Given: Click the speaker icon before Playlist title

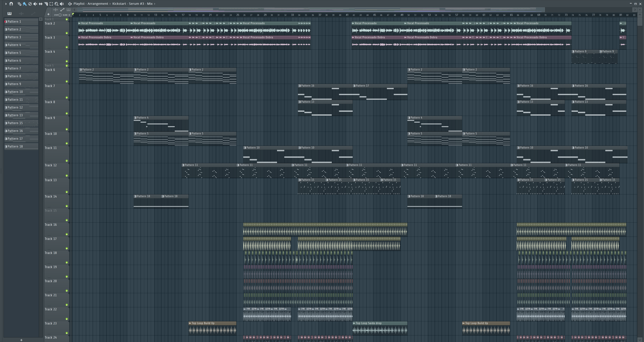Looking at the screenshot, I should [x=70, y=4].
